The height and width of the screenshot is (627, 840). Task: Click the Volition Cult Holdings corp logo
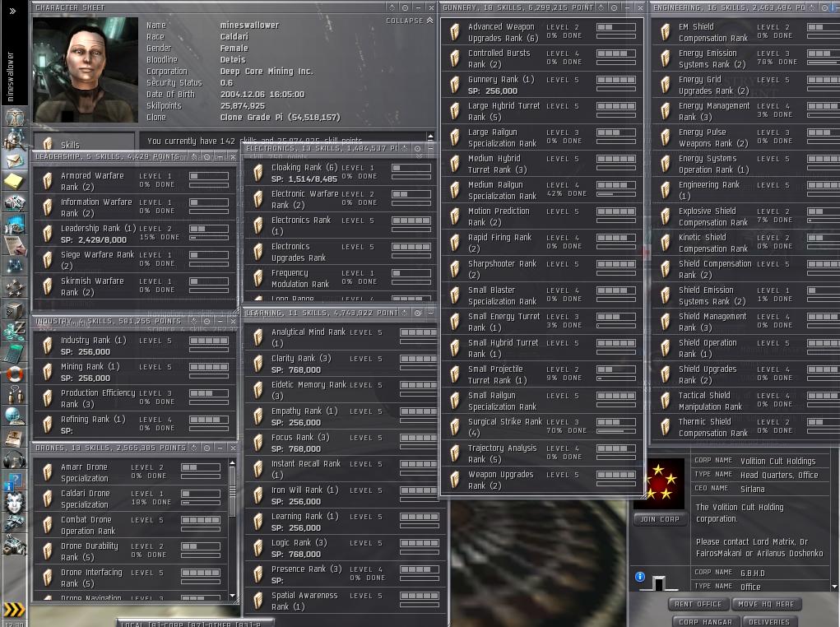coord(659,484)
